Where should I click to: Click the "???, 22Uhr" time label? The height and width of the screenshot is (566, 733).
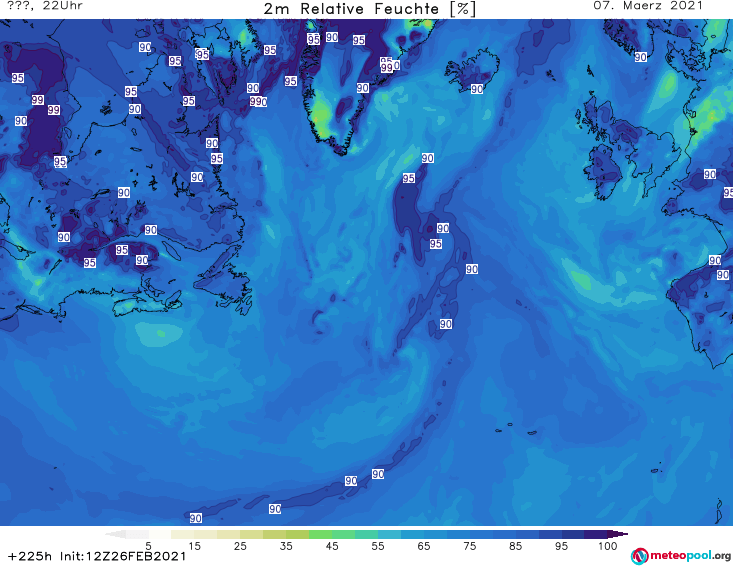(45, 6)
